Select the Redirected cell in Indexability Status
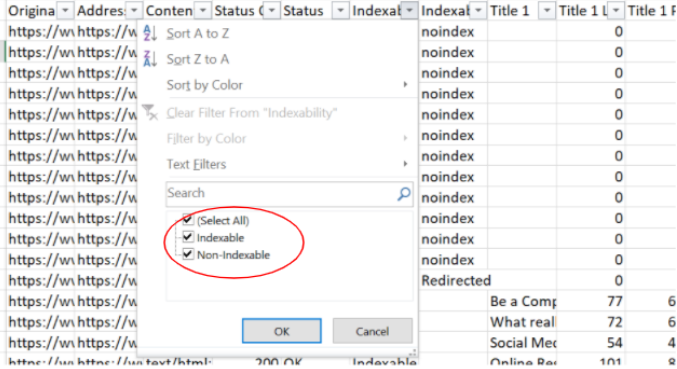Image resolution: width=677 pixels, height=369 pixels. tap(454, 281)
